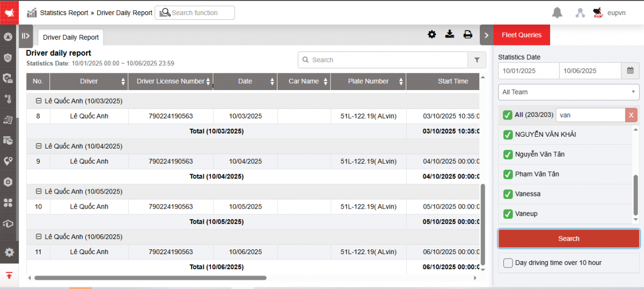Open the calendar picker for Statistics Date
644x289 pixels.
tap(630, 71)
